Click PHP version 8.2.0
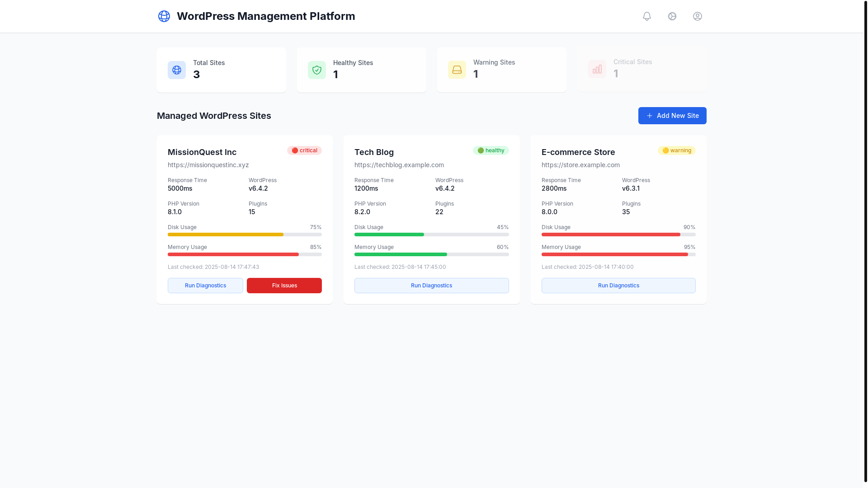The image size is (868, 488). click(x=362, y=212)
